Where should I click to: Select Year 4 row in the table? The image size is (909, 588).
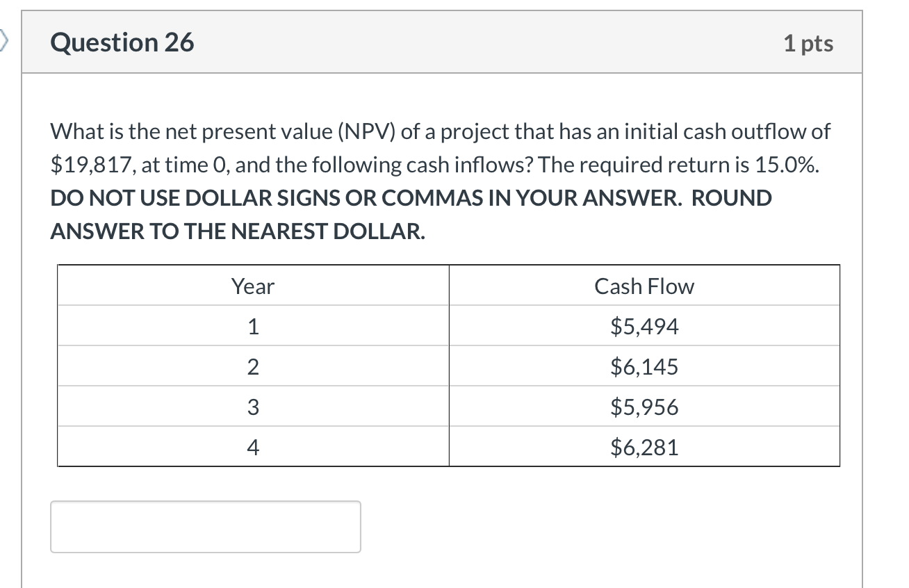[x=252, y=447]
